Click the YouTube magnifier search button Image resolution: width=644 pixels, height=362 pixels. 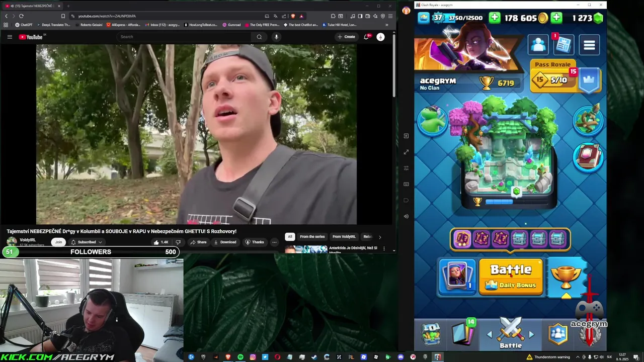click(x=259, y=37)
